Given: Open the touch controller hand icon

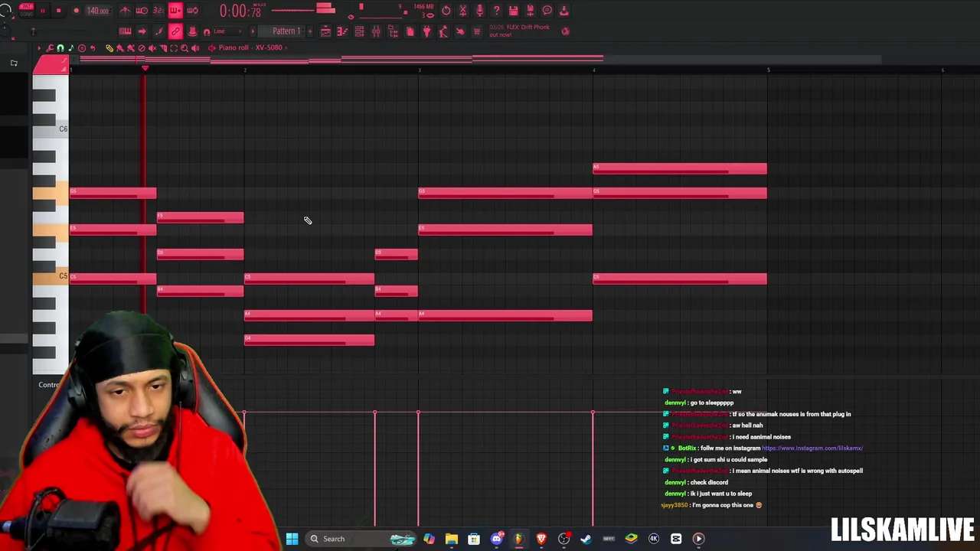Looking at the screenshot, I should point(460,31).
